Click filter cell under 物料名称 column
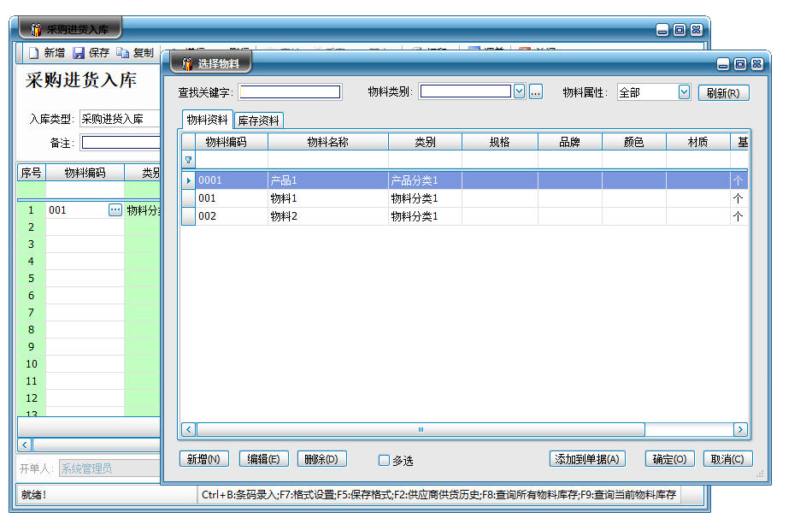The width and height of the screenshot is (812, 530). point(328,160)
